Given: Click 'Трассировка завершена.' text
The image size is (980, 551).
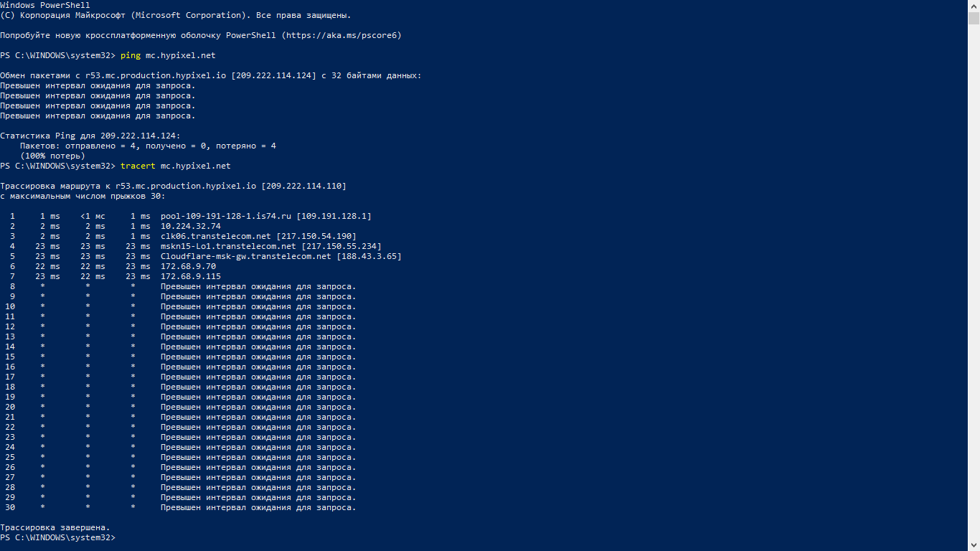Looking at the screenshot, I should tap(55, 527).
